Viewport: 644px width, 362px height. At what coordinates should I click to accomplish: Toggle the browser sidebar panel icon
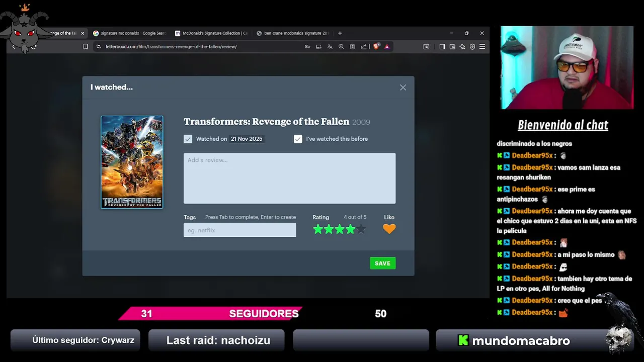pyautogui.click(x=442, y=47)
